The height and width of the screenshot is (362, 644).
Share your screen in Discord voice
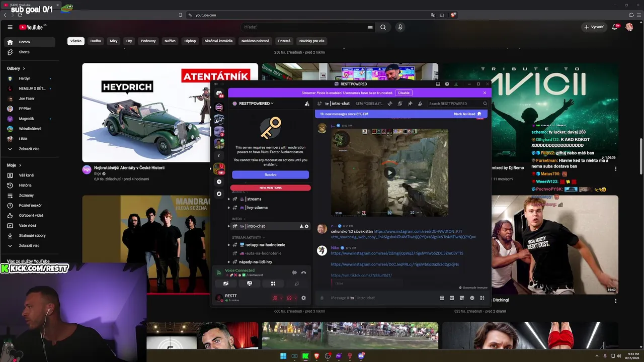(x=250, y=284)
